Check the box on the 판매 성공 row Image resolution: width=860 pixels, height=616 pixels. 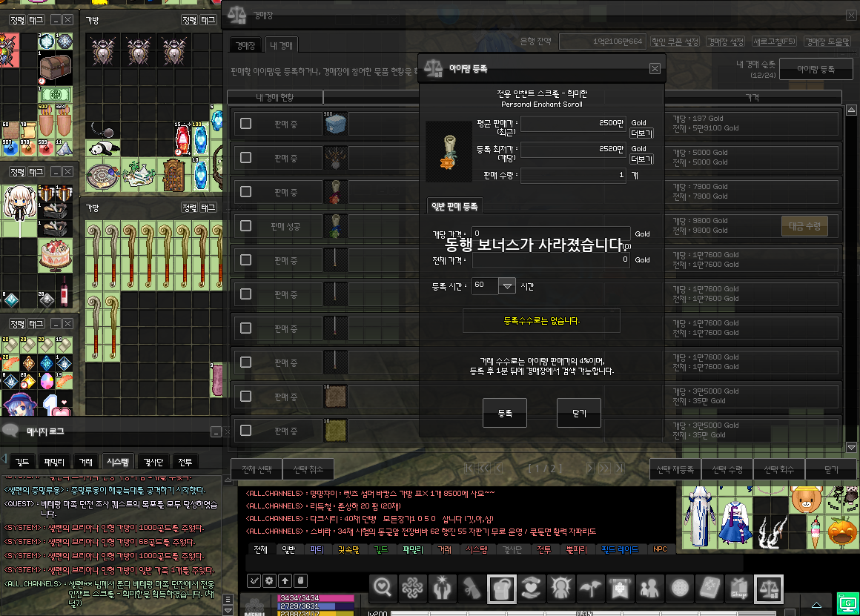[x=245, y=225]
